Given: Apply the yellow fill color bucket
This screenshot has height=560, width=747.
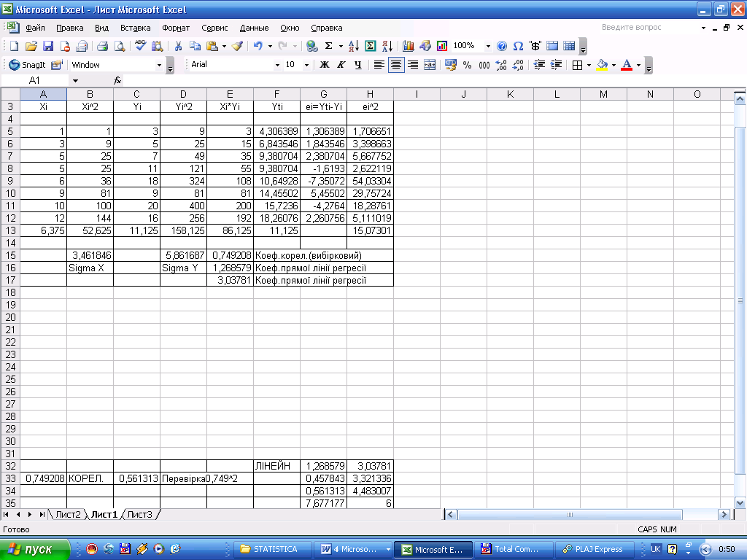Looking at the screenshot, I should click(603, 65).
